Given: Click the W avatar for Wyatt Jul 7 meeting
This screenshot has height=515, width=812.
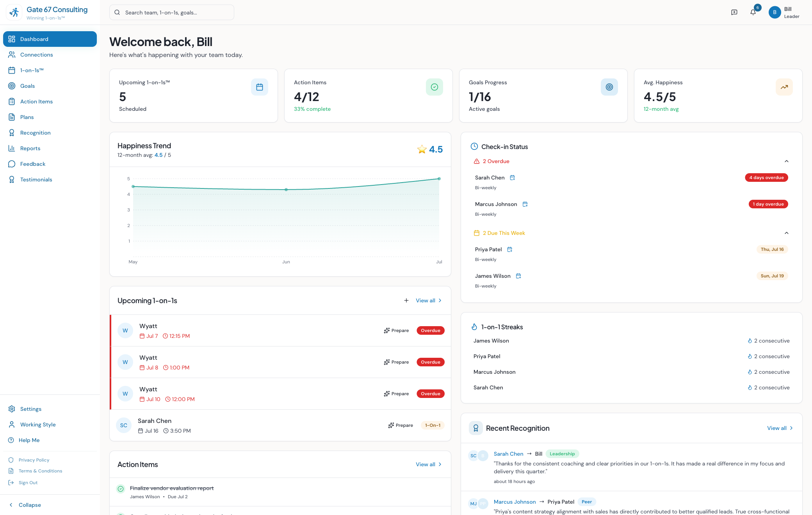Looking at the screenshot, I should 125,330.
